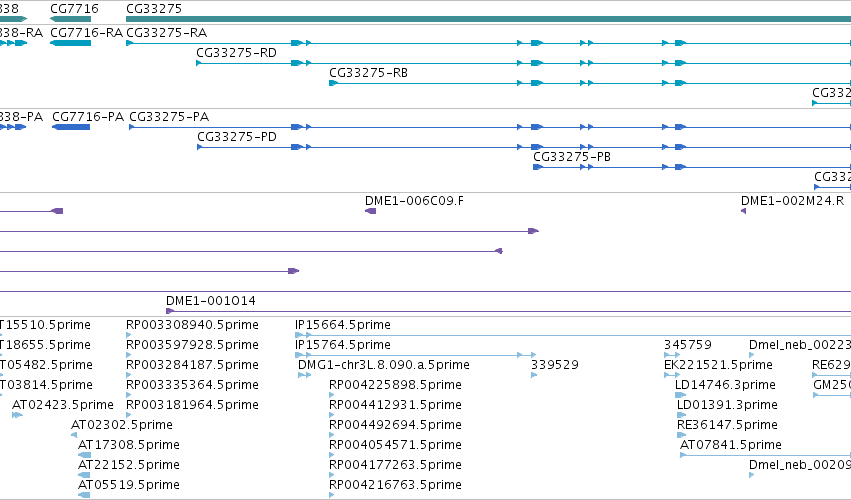The width and height of the screenshot is (851, 500).
Task: Select the DME1-001O14 feature label
Action: pos(211,301)
